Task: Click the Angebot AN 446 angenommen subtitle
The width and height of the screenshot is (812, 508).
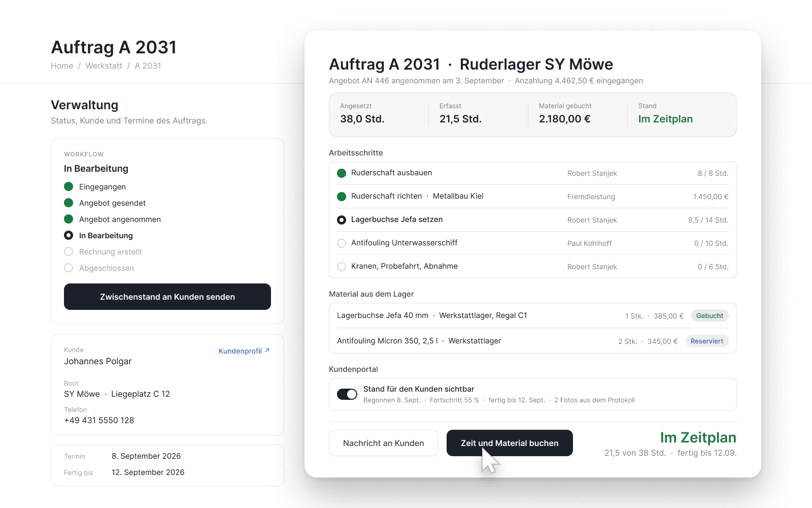Action: click(416, 81)
